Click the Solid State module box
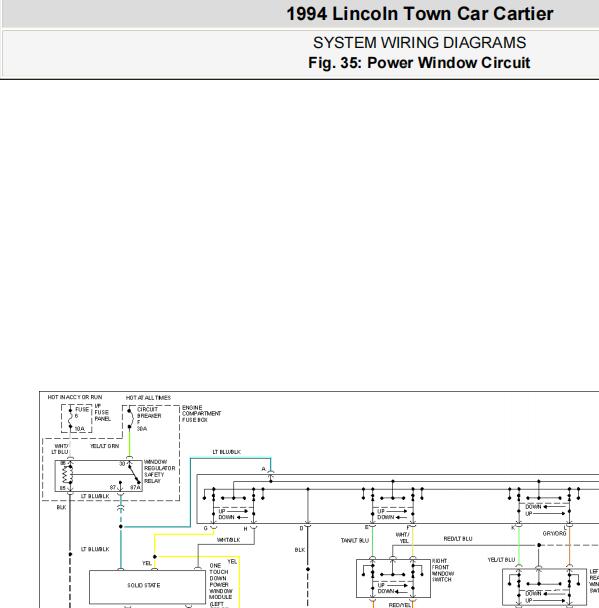 147,586
